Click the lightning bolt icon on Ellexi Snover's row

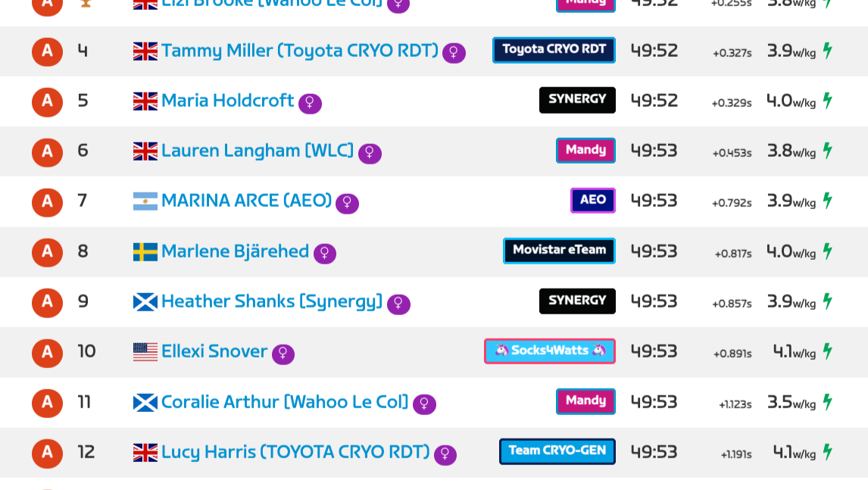click(828, 351)
